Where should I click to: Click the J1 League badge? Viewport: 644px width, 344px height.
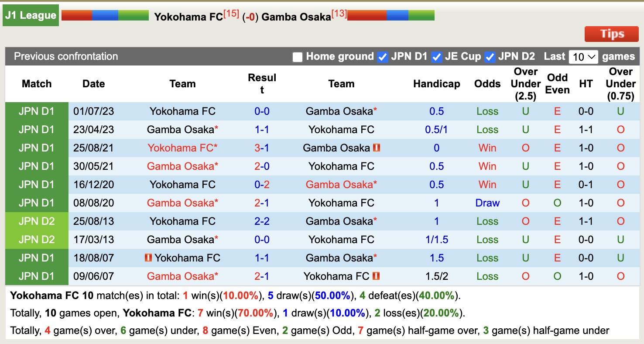pos(31,15)
